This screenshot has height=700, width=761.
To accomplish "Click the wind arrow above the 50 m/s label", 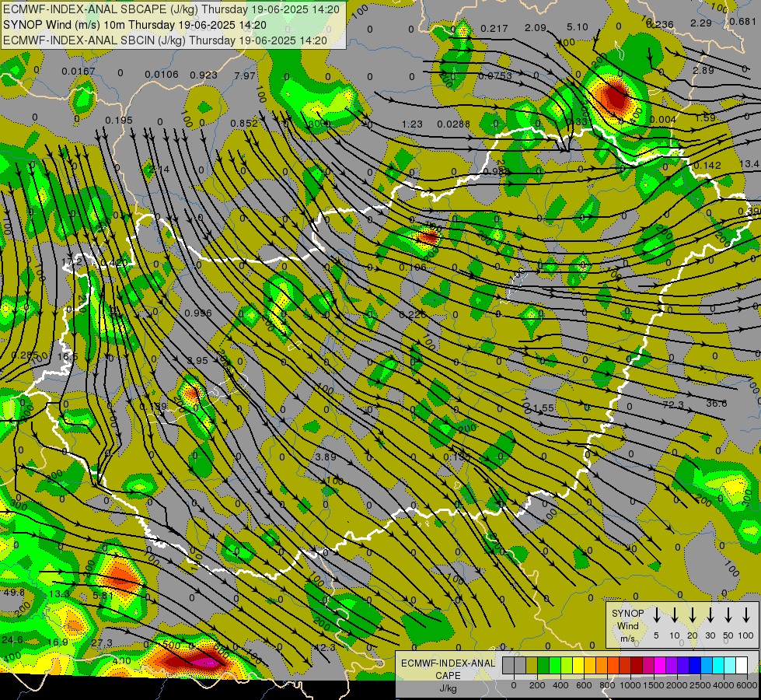I will click(728, 615).
